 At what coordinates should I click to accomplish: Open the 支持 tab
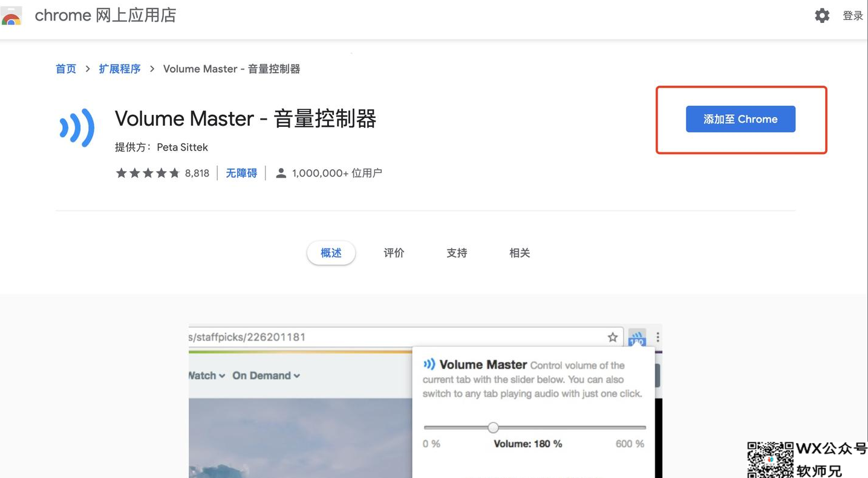pos(457,253)
